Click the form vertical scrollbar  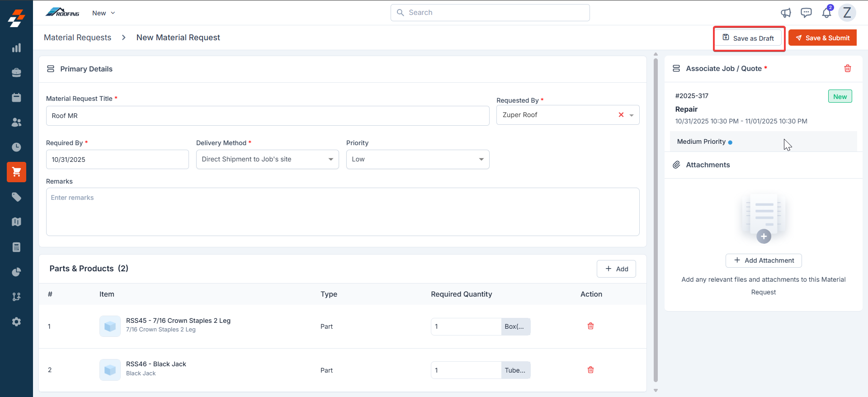(656, 220)
